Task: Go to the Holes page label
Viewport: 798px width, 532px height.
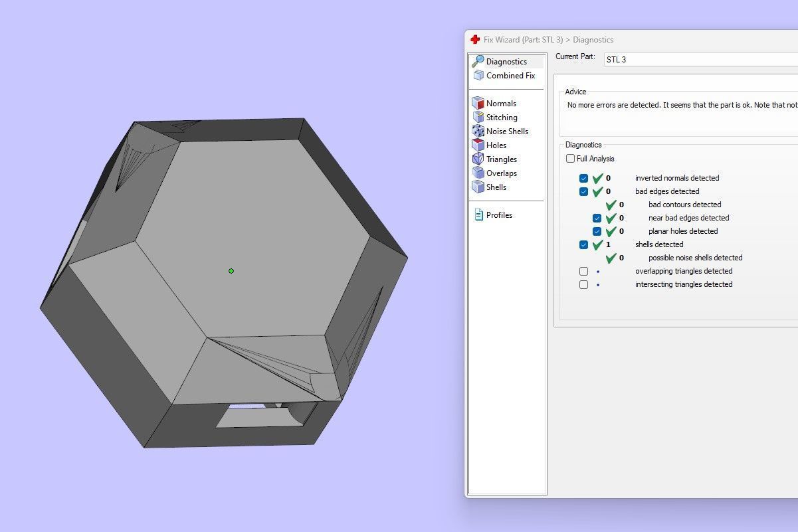Action: [x=496, y=145]
